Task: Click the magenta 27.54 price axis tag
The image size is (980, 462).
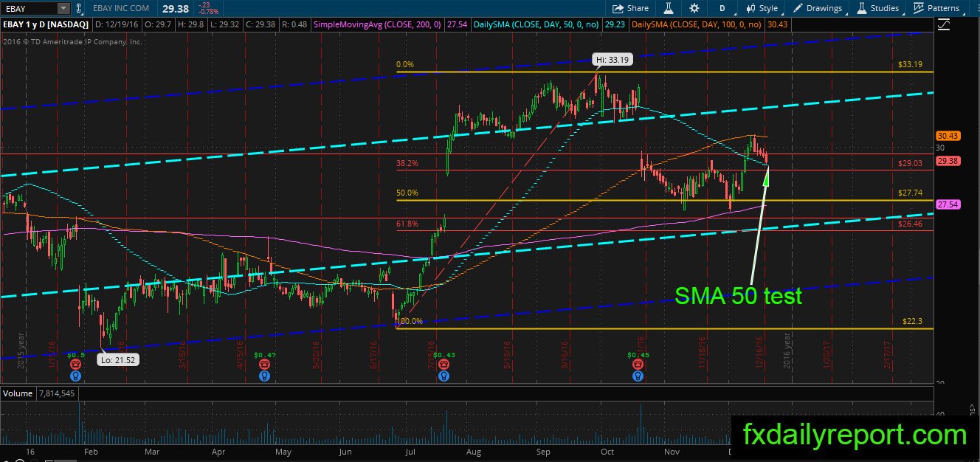Action: [x=948, y=204]
